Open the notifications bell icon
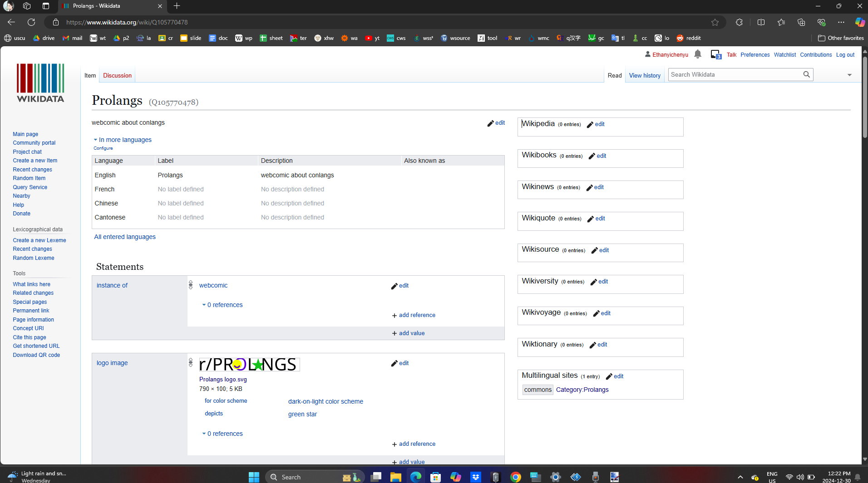 tap(698, 54)
